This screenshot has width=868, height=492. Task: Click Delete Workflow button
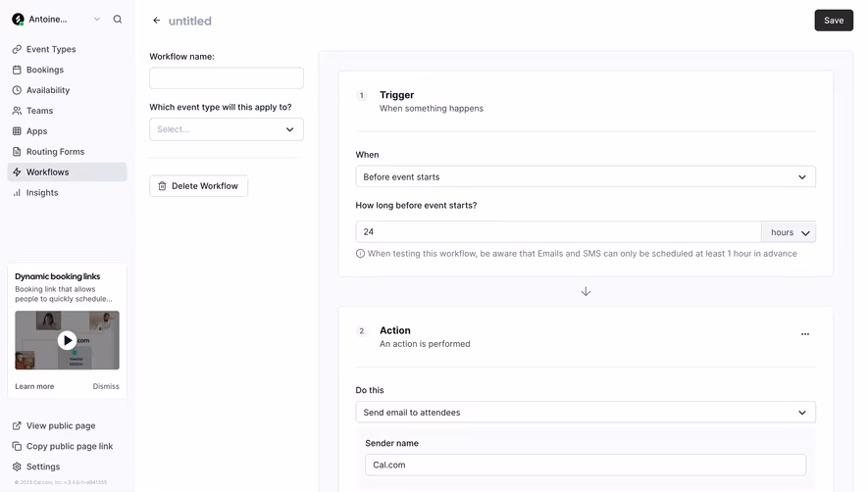pos(199,186)
